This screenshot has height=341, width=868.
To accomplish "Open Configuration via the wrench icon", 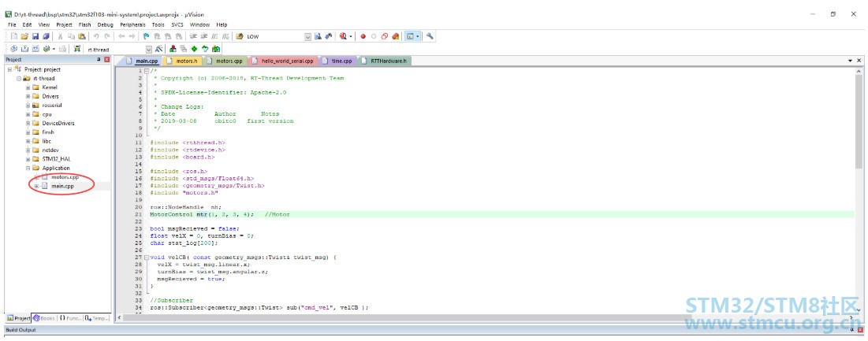I will tap(430, 36).
